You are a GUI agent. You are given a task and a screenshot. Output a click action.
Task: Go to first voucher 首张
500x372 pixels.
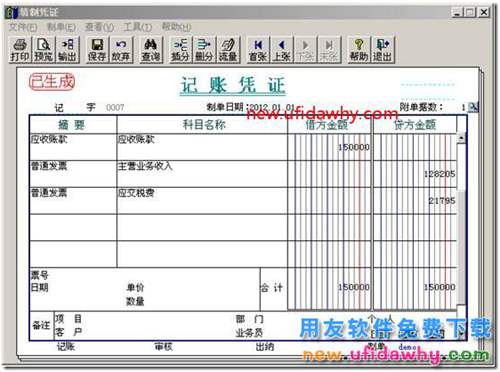258,50
